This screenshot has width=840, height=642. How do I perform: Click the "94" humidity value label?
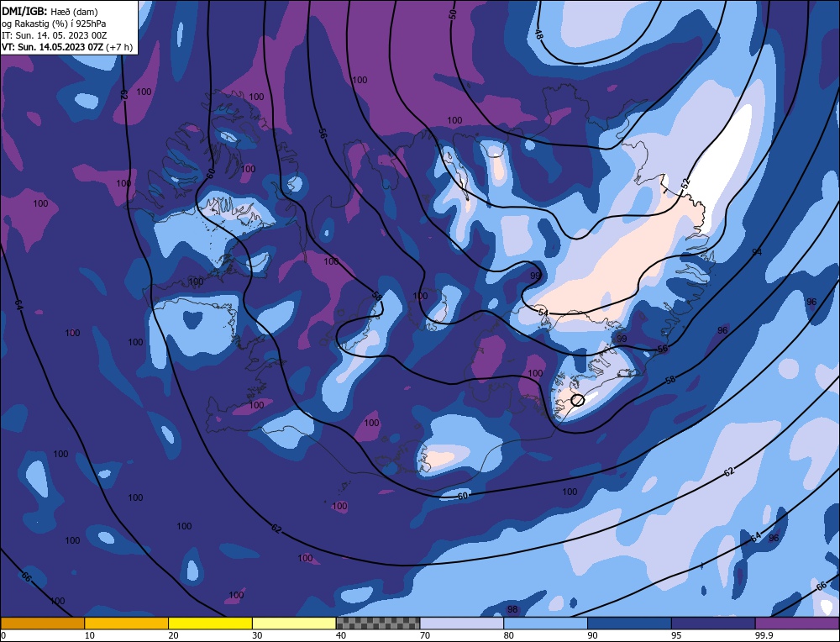[757, 252]
